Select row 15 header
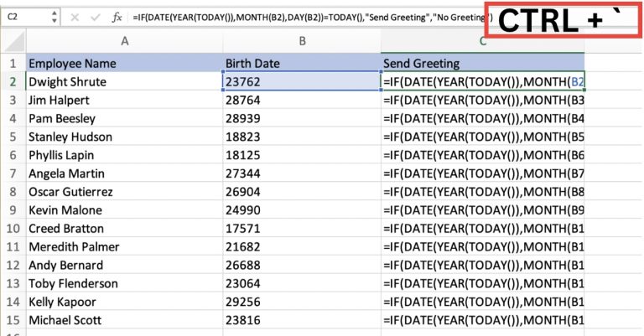Image resolution: width=644 pixels, height=336 pixels. tap(13, 320)
